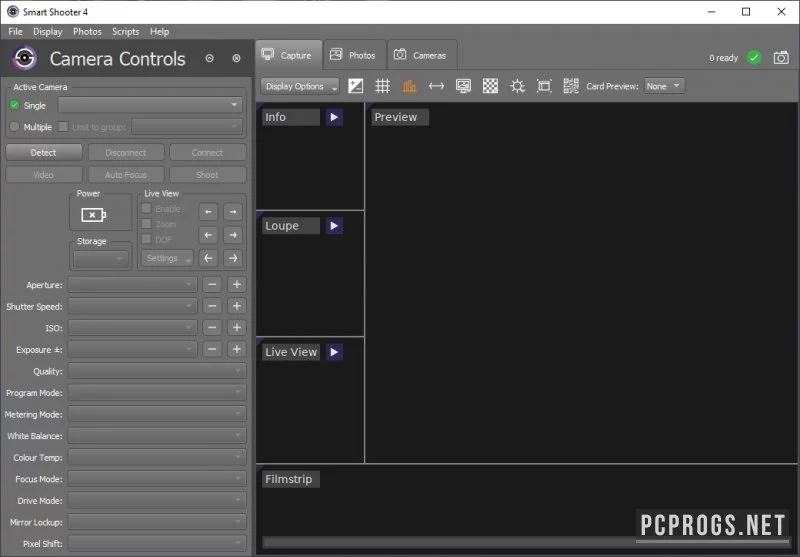800x557 pixels.
Task: Click the horizontal flip arrows icon
Action: 436,86
